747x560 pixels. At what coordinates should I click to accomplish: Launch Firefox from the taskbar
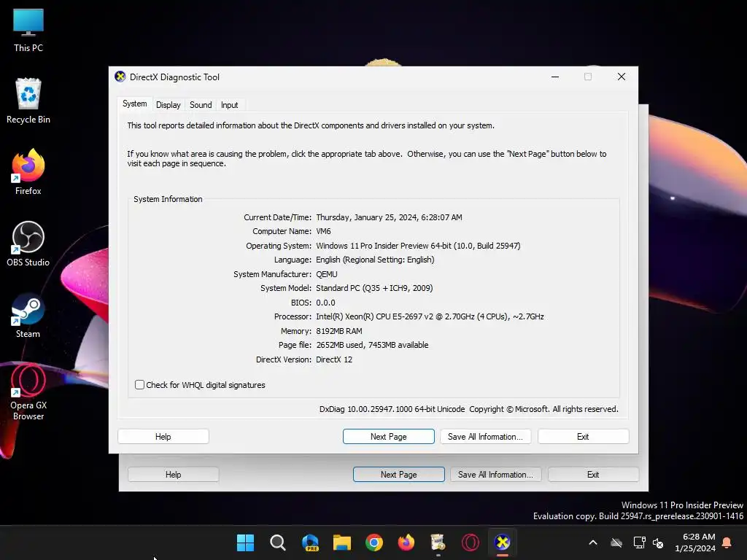coord(406,542)
